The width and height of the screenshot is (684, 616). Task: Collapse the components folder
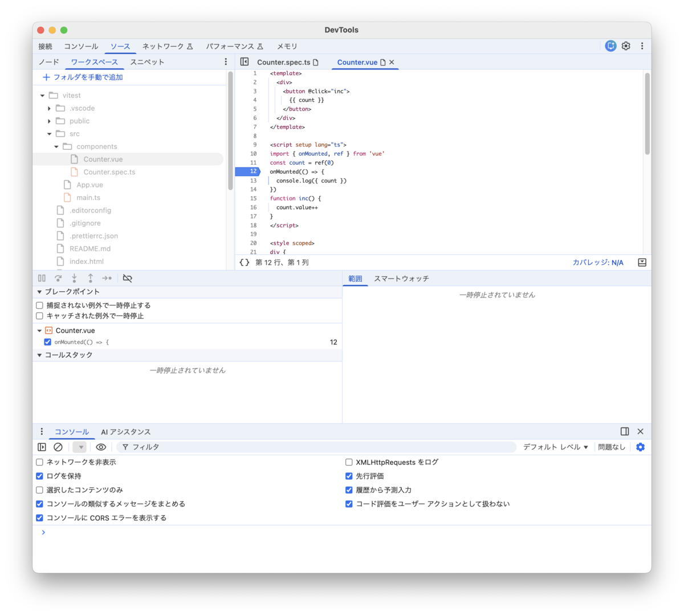(x=56, y=146)
